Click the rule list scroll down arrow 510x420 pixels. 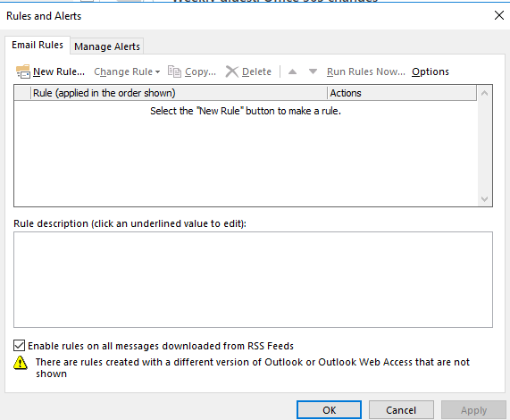click(484, 198)
